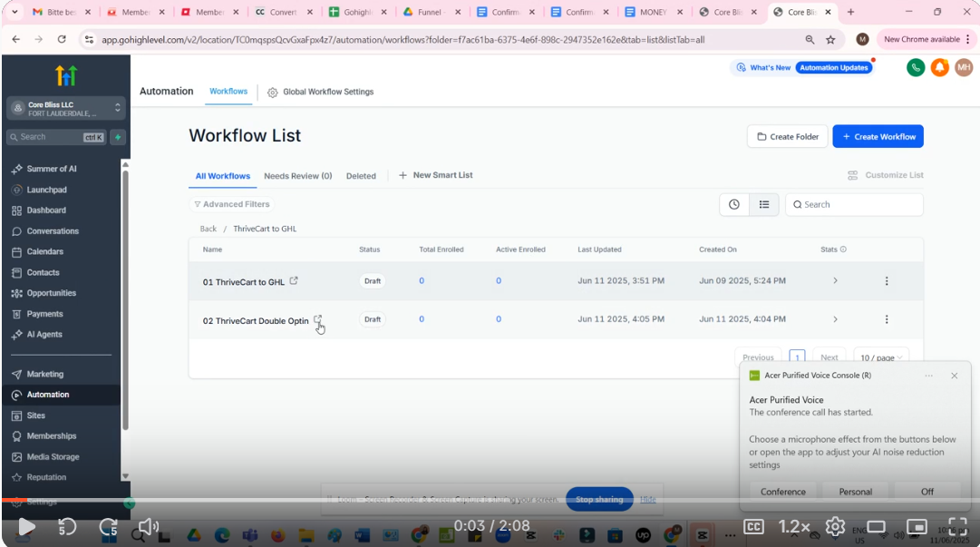Open Payments in sidebar

click(45, 314)
